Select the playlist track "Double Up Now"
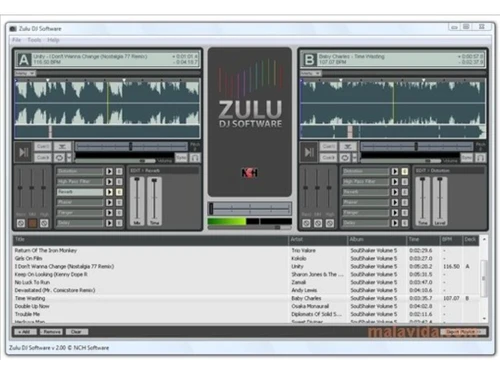The width and height of the screenshot is (500, 375). (x=246, y=306)
